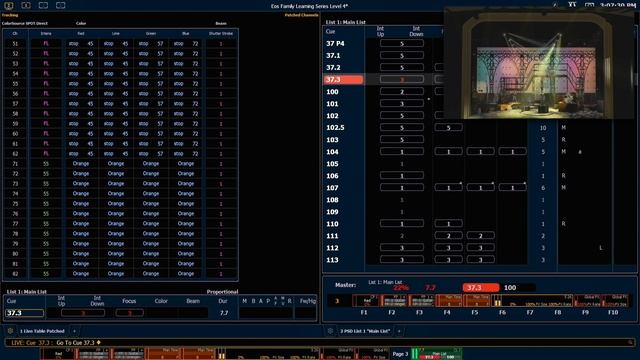Click the search icon in the command line
The height and width of the screenshot is (360, 640).
tap(630, 342)
